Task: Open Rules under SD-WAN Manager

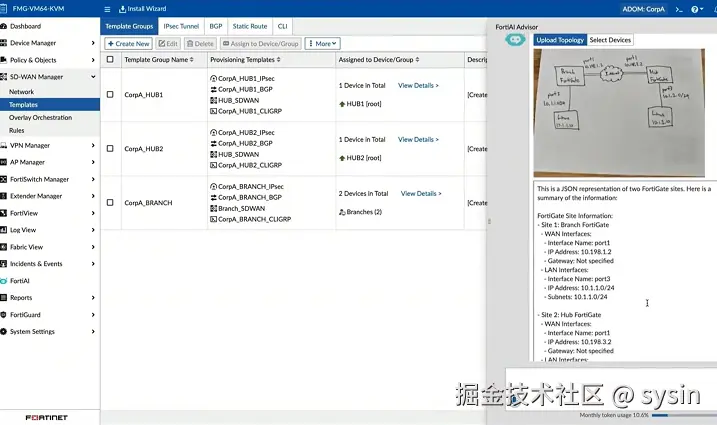Action: pos(16,130)
